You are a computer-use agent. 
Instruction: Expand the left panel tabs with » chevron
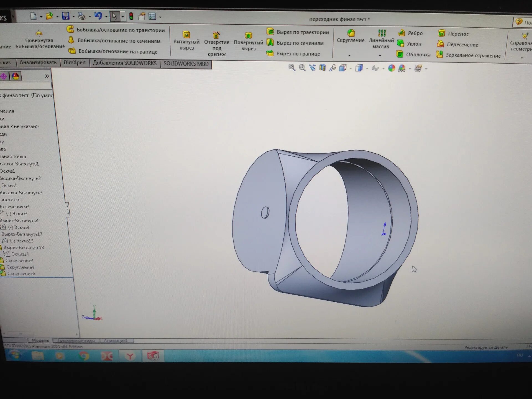47,76
